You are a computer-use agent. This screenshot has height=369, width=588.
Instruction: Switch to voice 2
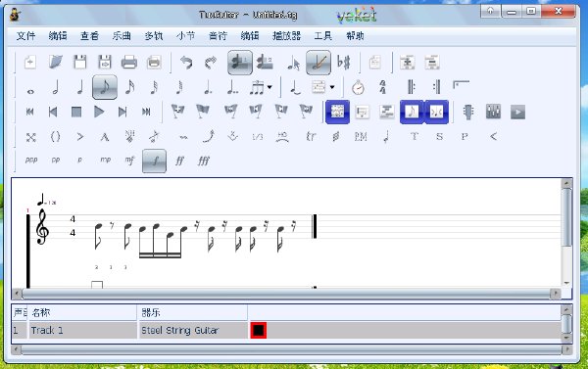click(x=265, y=63)
